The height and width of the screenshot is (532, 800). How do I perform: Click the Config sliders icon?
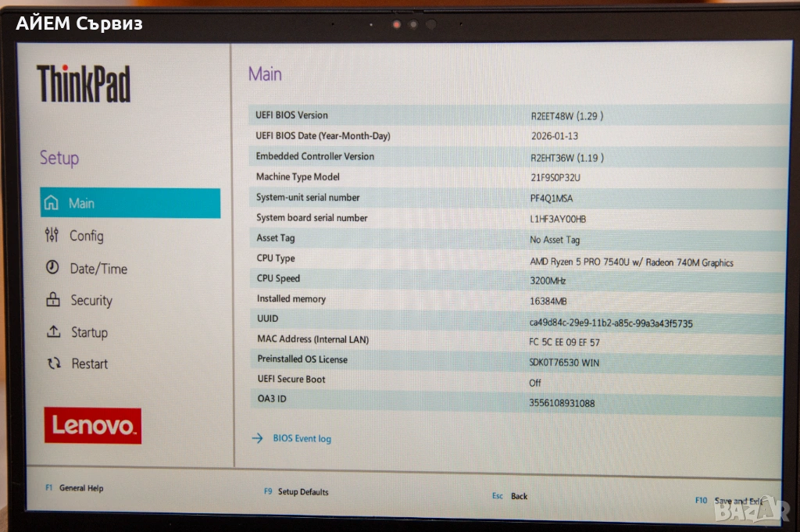pos(52,235)
